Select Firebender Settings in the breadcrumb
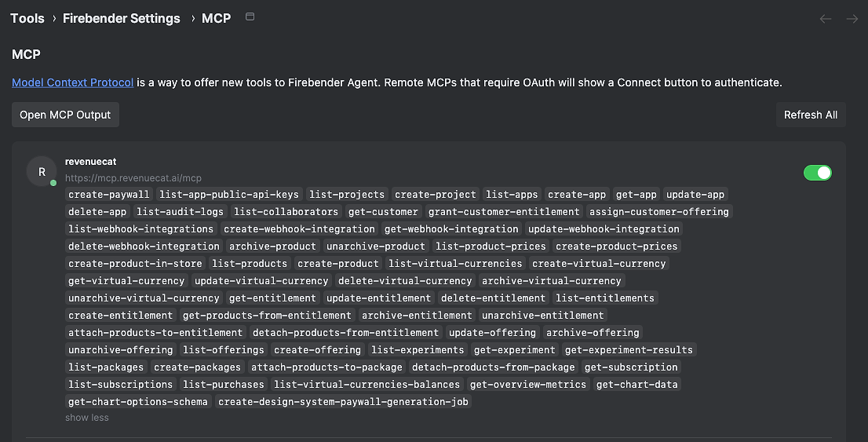The height and width of the screenshot is (442, 868). point(121,18)
